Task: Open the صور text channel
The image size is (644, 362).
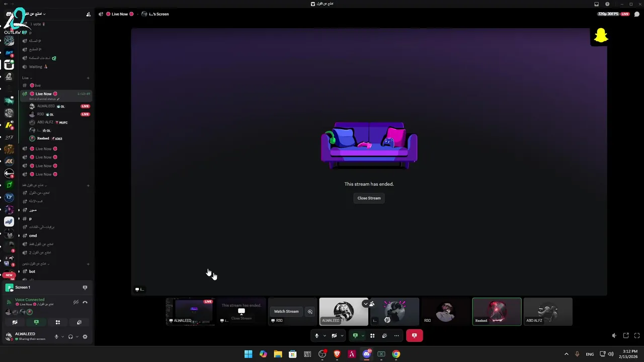Action: tap(55, 210)
